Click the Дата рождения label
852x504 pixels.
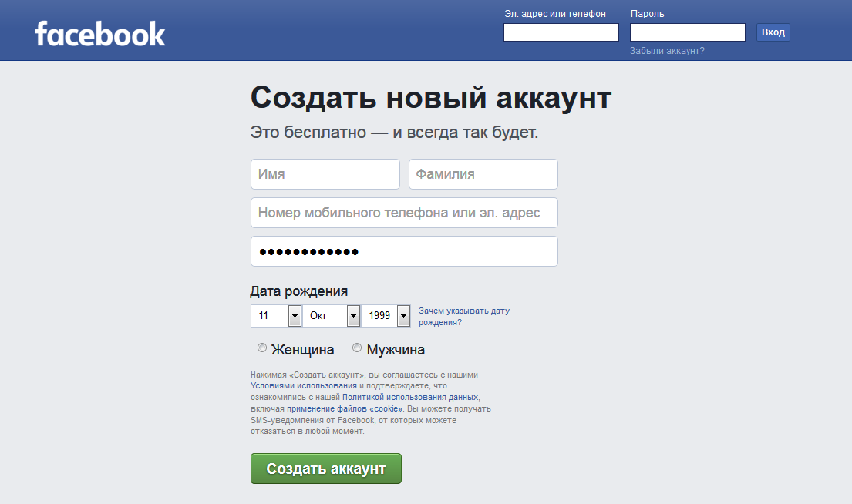[x=299, y=291]
